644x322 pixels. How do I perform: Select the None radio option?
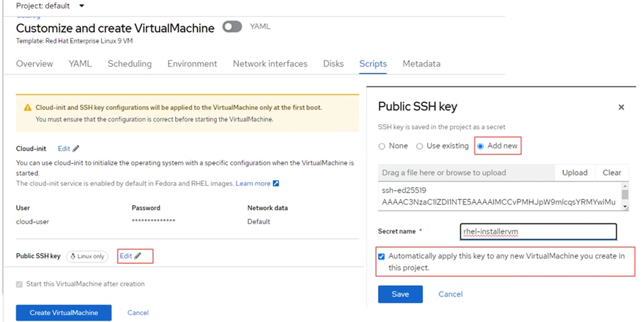coord(382,146)
